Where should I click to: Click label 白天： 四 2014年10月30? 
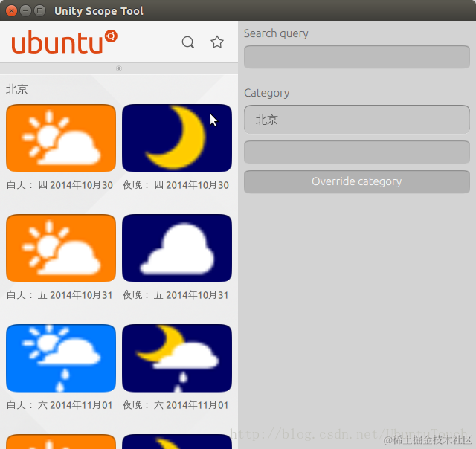[59, 185]
